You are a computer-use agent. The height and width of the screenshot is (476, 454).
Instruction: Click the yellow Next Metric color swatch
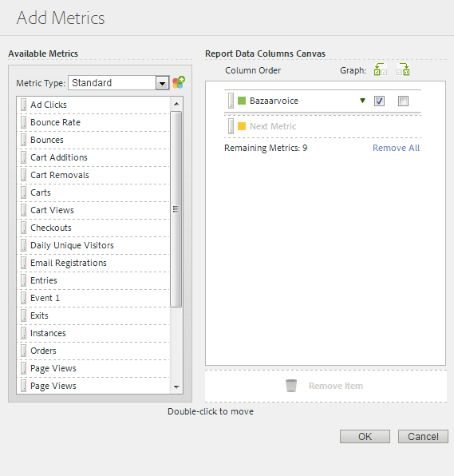(242, 126)
